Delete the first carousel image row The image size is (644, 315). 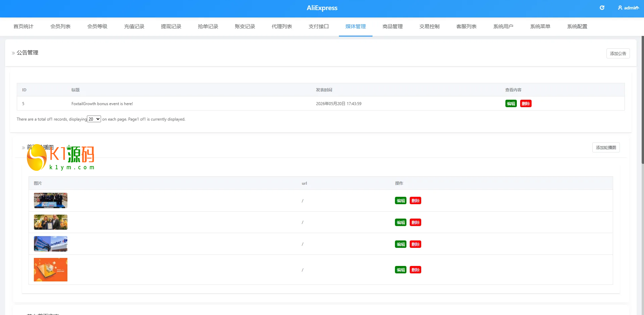pos(415,200)
